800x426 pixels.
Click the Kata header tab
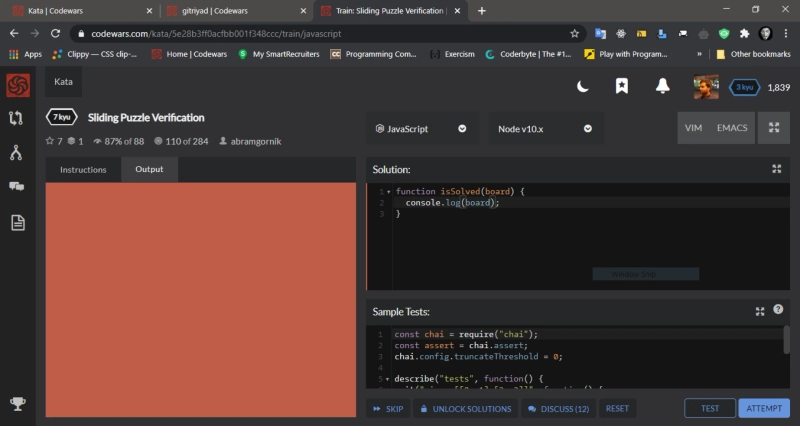coord(63,82)
